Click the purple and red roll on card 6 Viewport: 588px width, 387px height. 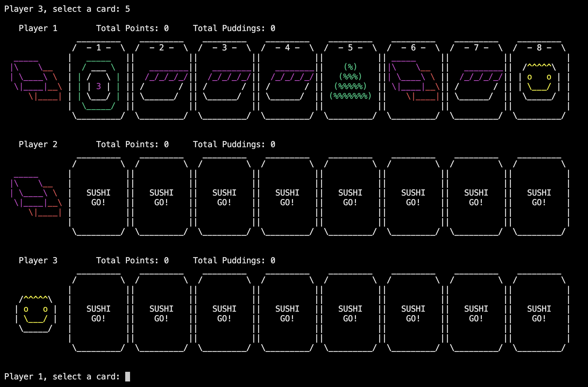point(413,81)
